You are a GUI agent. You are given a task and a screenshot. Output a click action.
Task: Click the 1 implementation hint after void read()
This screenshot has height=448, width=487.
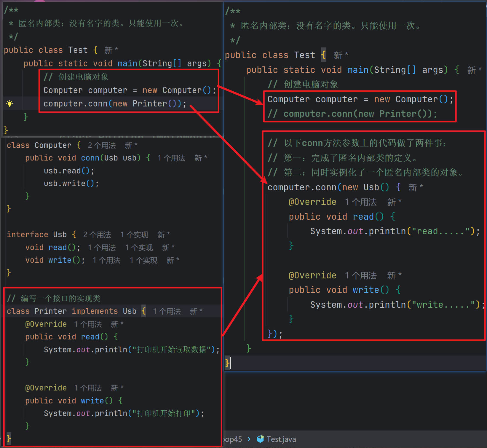click(139, 248)
